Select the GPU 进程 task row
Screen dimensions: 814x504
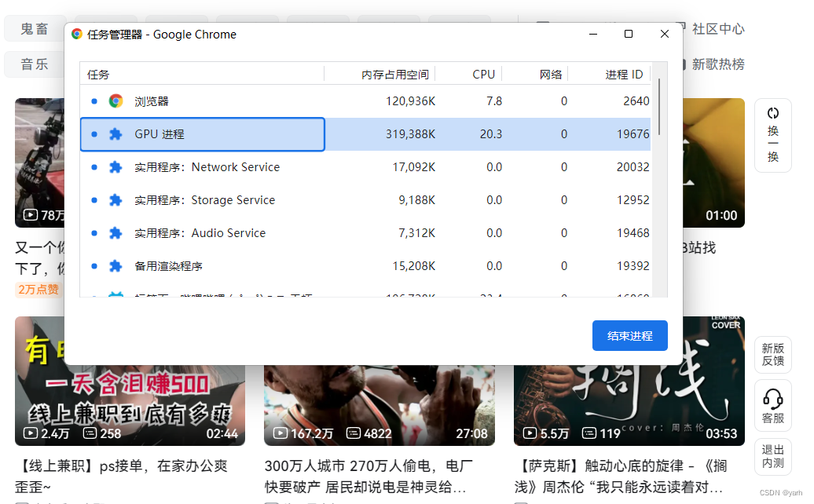point(365,134)
